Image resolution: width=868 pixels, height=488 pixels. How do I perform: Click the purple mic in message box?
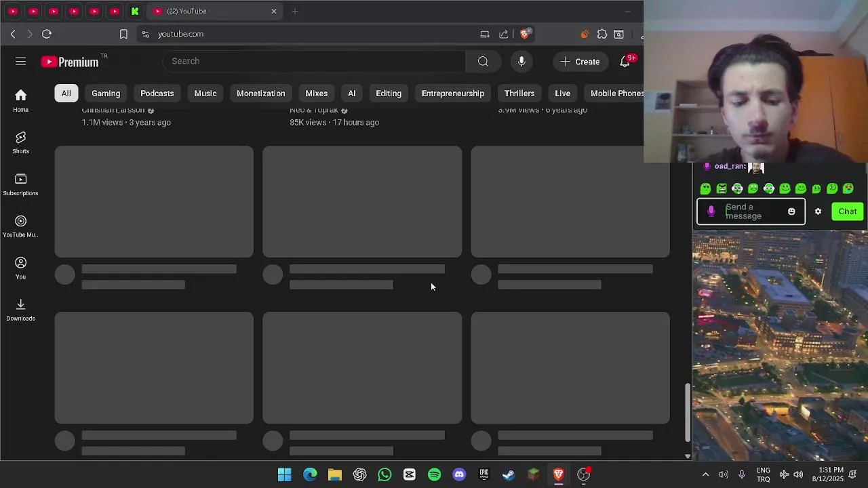pyautogui.click(x=711, y=211)
